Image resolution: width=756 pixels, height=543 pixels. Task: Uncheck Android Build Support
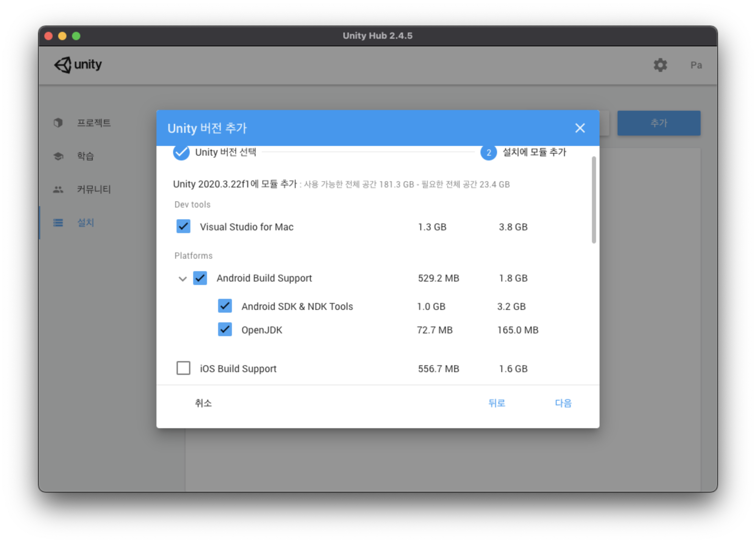click(200, 278)
